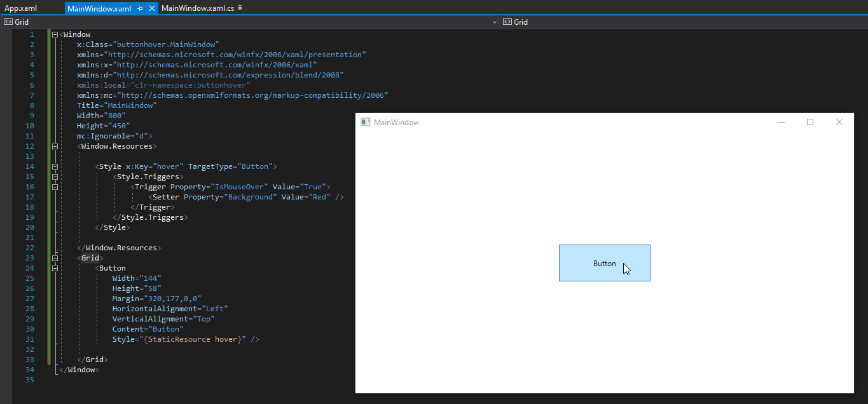The height and width of the screenshot is (404, 868).
Task: Collapse the Grid element on line 23
Action: (x=55, y=258)
